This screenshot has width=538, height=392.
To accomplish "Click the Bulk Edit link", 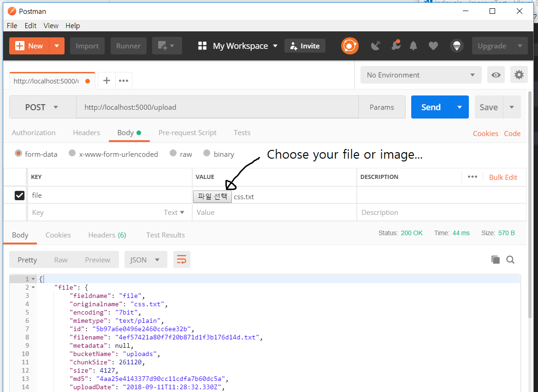I will pyautogui.click(x=503, y=177).
